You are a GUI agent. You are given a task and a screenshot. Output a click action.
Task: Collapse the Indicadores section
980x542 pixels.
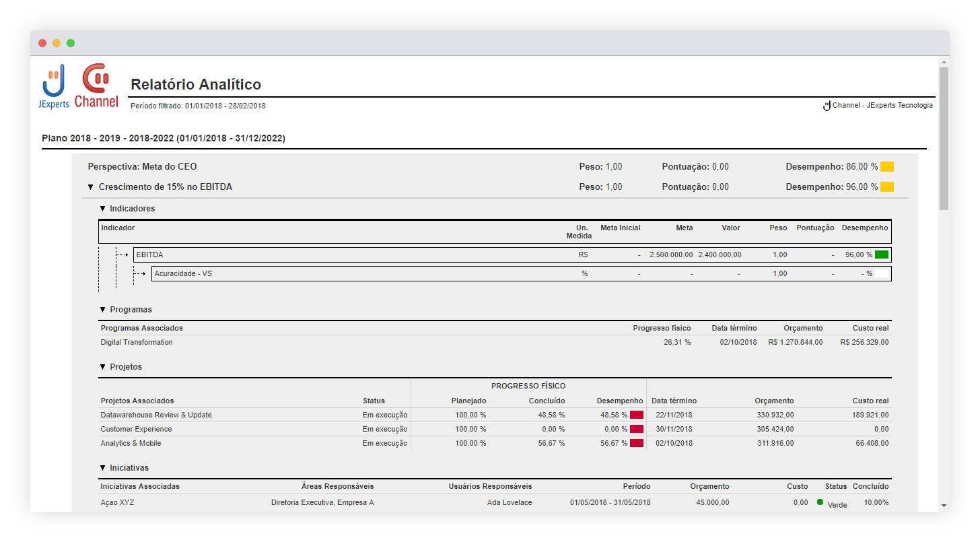[x=103, y=209]
